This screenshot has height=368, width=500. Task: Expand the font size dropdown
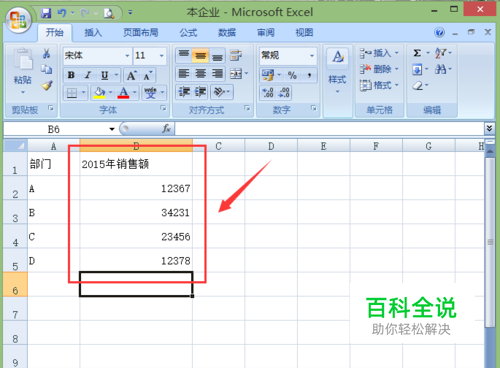pyautogui.click(x=161, y=55)
